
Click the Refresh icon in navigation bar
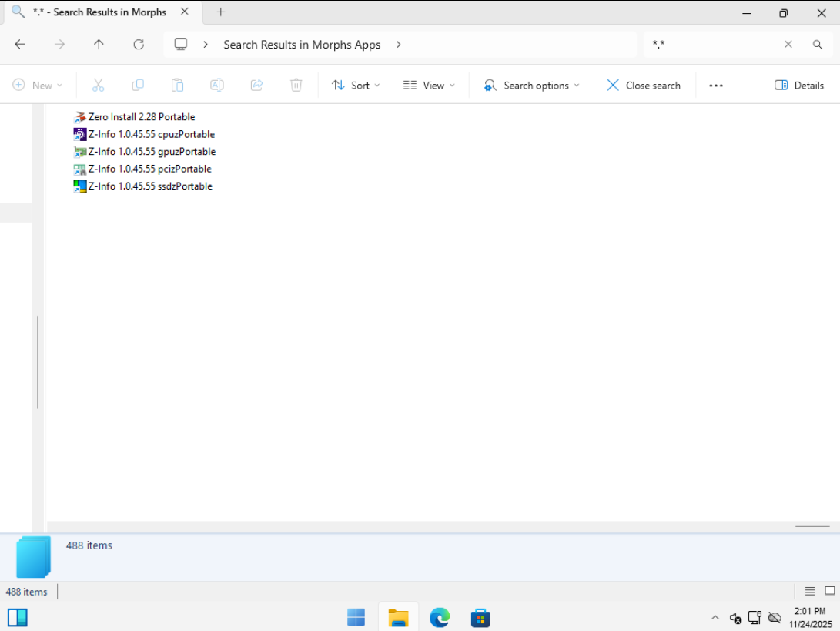[139, 45]
